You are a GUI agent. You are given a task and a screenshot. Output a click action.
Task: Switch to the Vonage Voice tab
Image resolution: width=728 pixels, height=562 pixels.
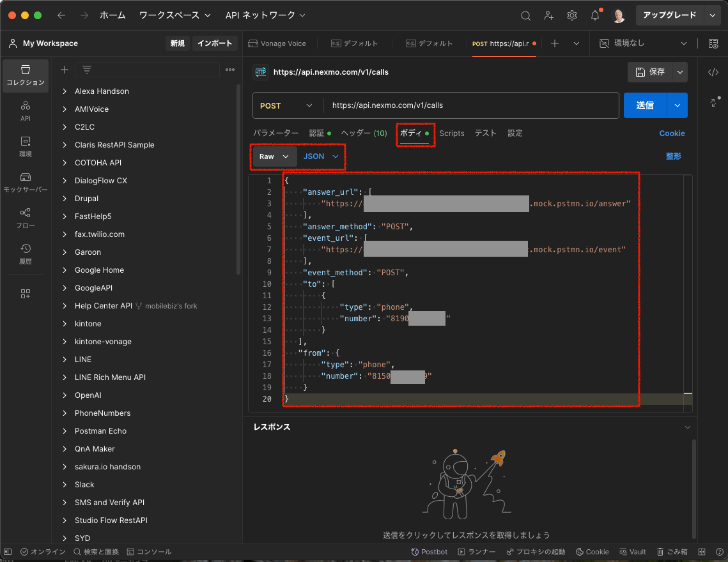[277, 43]
